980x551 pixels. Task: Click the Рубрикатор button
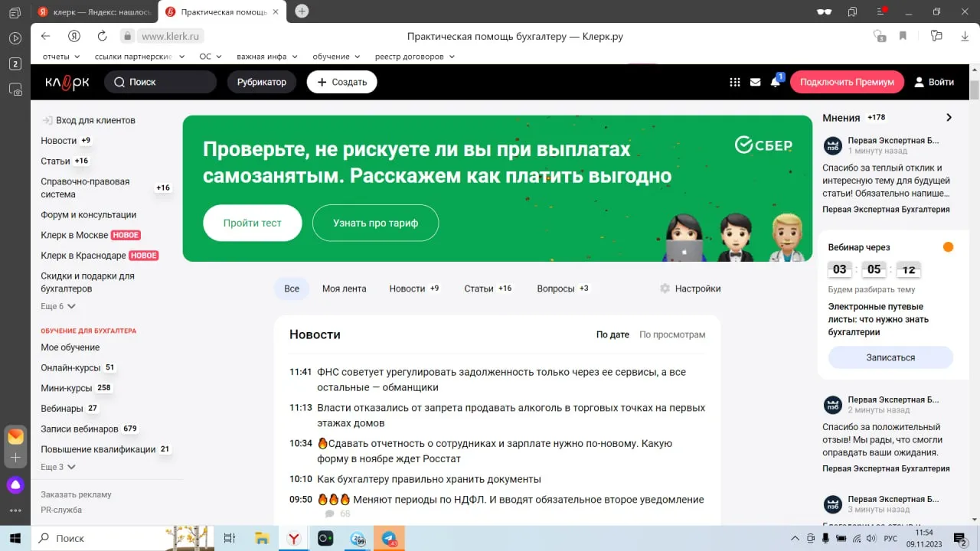click(x=262, y=82)
